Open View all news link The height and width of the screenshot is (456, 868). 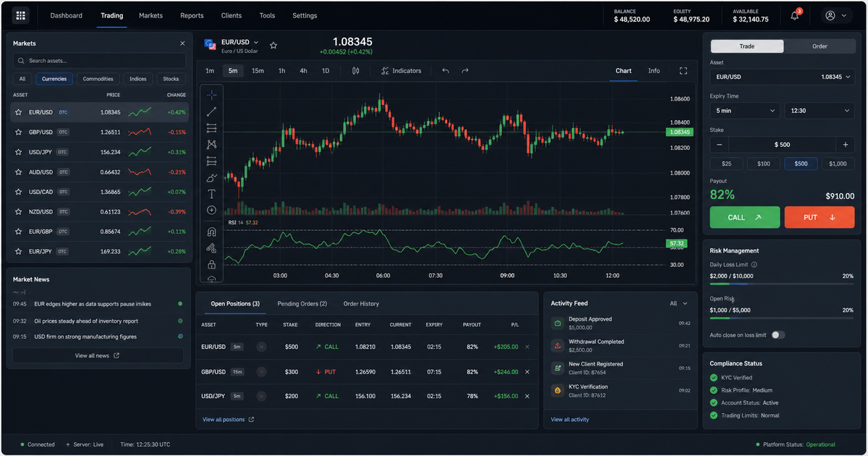[98, 355]
